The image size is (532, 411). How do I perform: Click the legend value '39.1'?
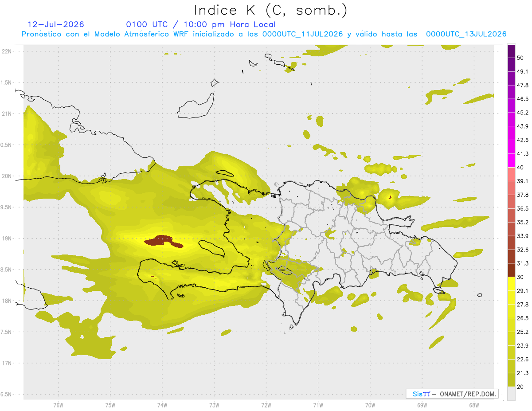tap(523, 181)
